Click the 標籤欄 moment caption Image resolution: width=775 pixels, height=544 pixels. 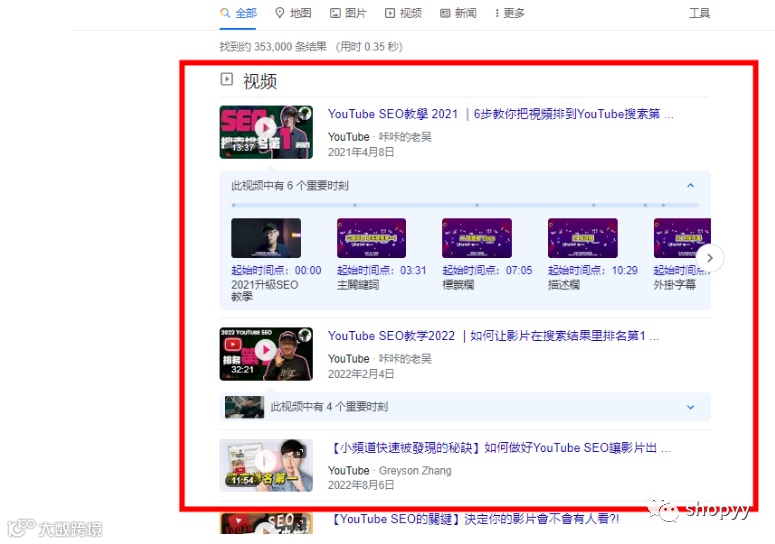[x=458, y=285]
